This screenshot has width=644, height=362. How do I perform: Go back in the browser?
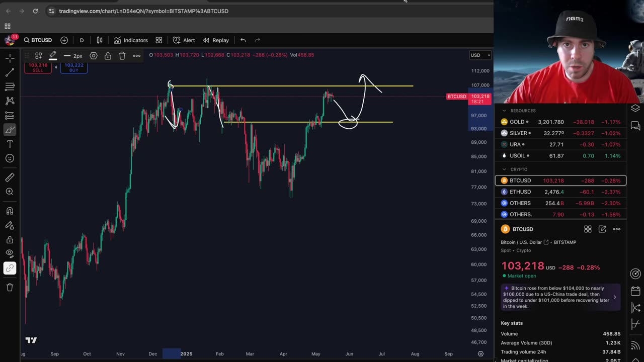click(9, 11)
